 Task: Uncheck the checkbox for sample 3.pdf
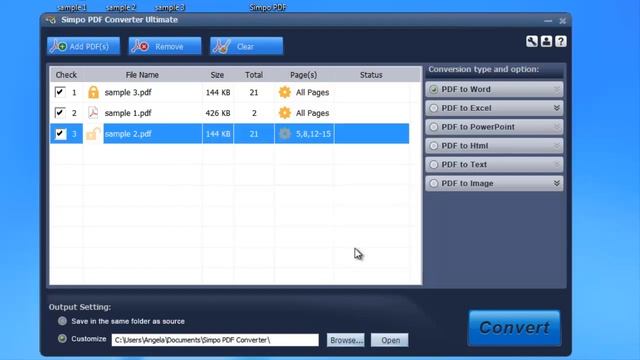[60, 92]
